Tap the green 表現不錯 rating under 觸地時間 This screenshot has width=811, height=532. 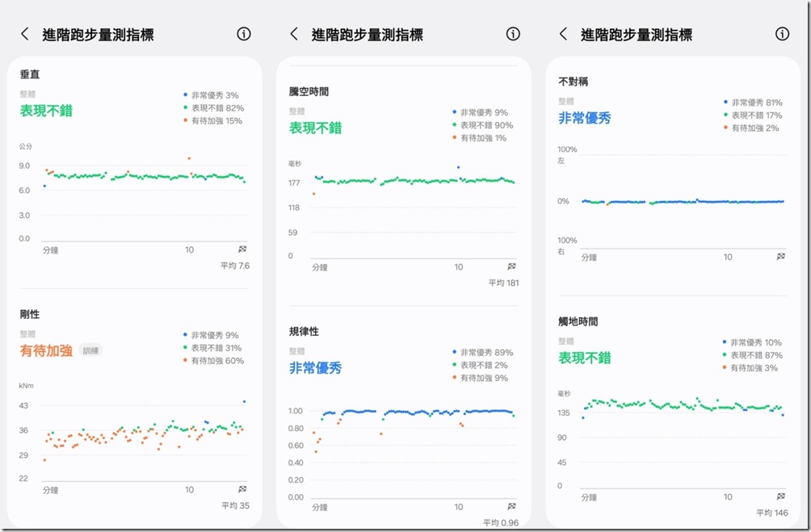(585, 358)
